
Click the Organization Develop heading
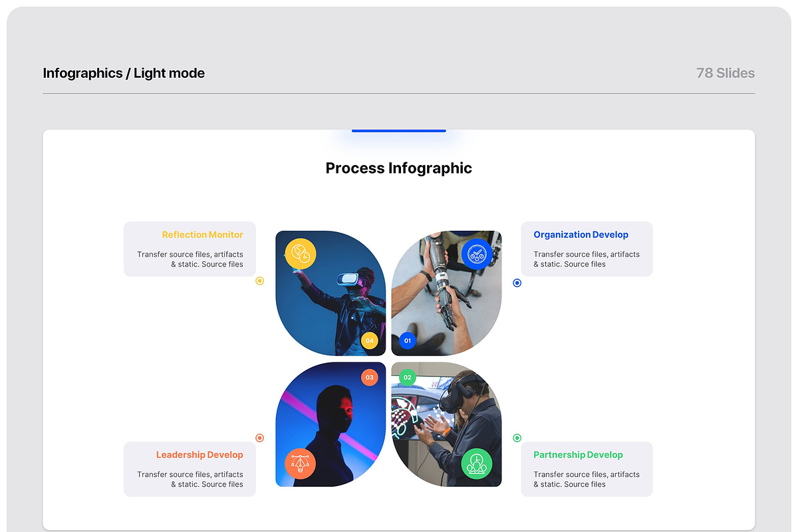click(x=581, y=235)
